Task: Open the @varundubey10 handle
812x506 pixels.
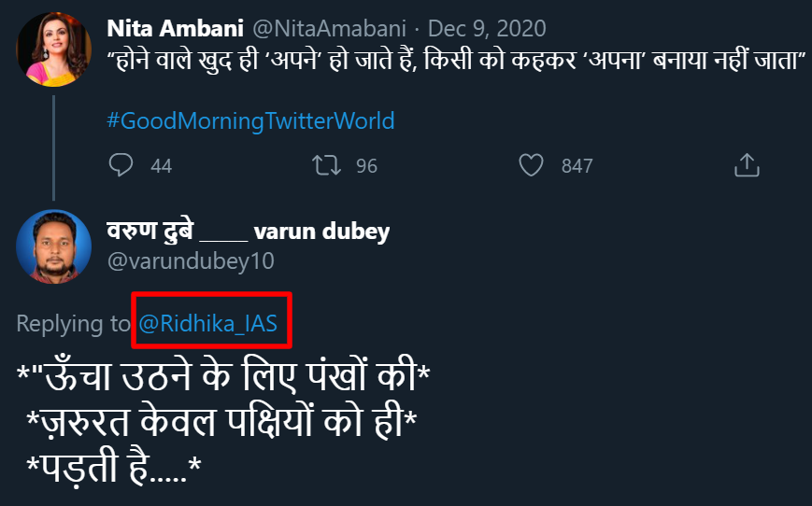Action: (192, 261)
